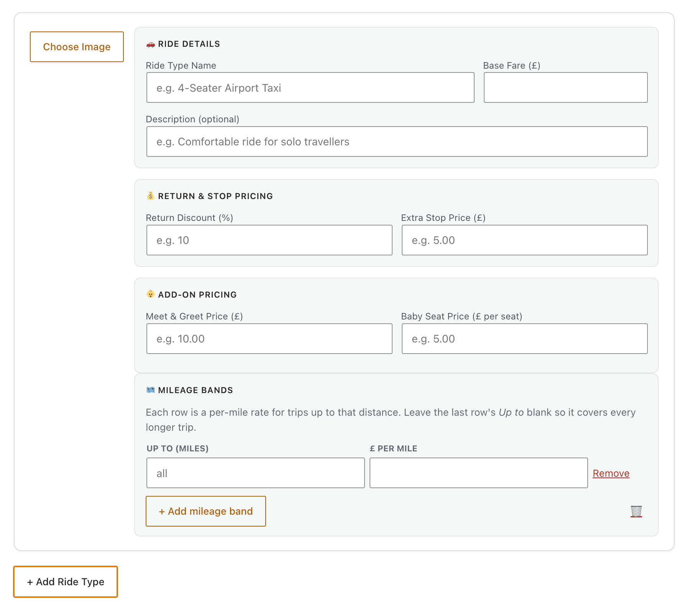Click the baby face icon
Screen dimensions: 700x609
[151, 294]
